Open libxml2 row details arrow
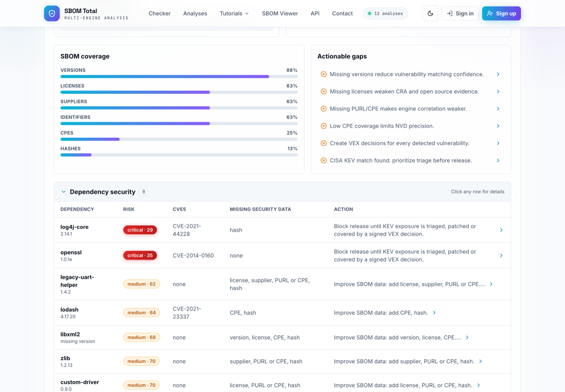This screenshot has width=565, height=392. pos(467,338)
